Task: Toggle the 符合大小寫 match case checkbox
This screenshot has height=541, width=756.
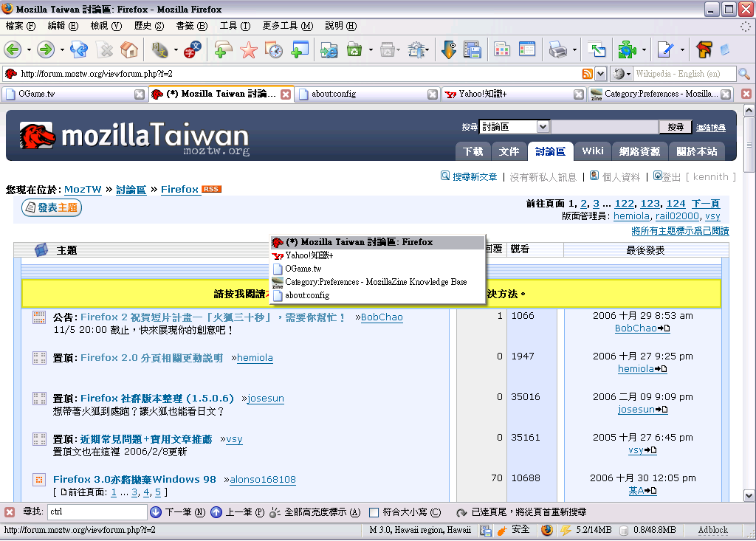Action: point(374,512)
